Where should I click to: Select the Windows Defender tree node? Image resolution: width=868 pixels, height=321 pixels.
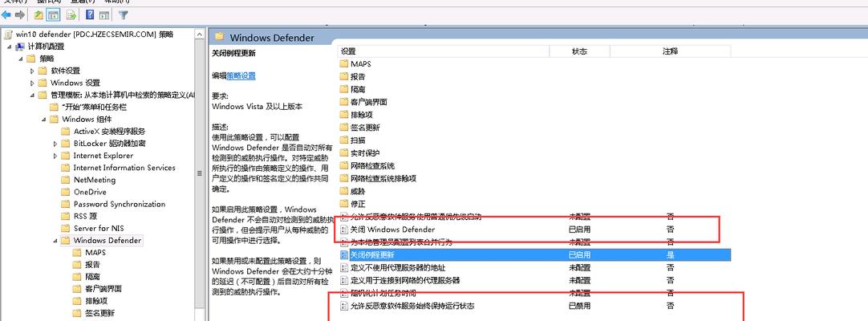point(107,241)
